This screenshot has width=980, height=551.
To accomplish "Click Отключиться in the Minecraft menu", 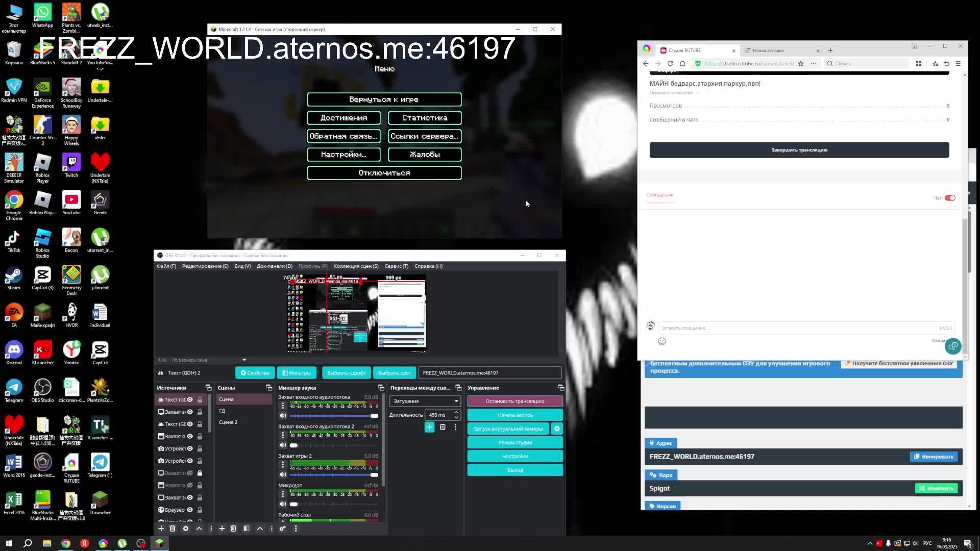I will click(x=384, y=173).
